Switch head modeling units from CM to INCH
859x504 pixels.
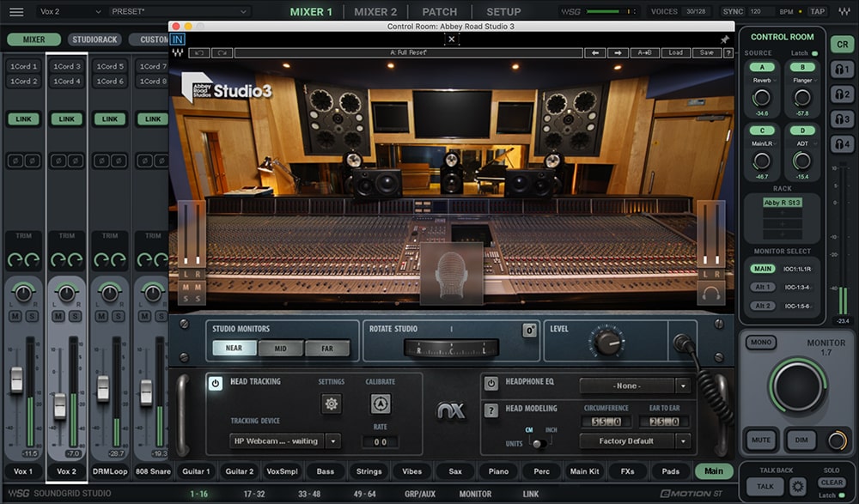[545, 440]
